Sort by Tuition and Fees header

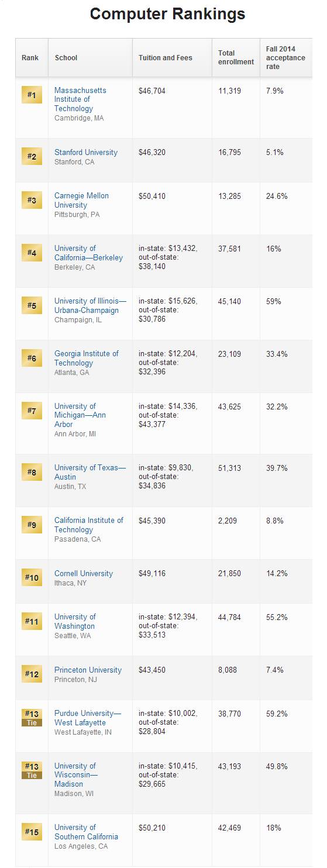pos(172,58)
